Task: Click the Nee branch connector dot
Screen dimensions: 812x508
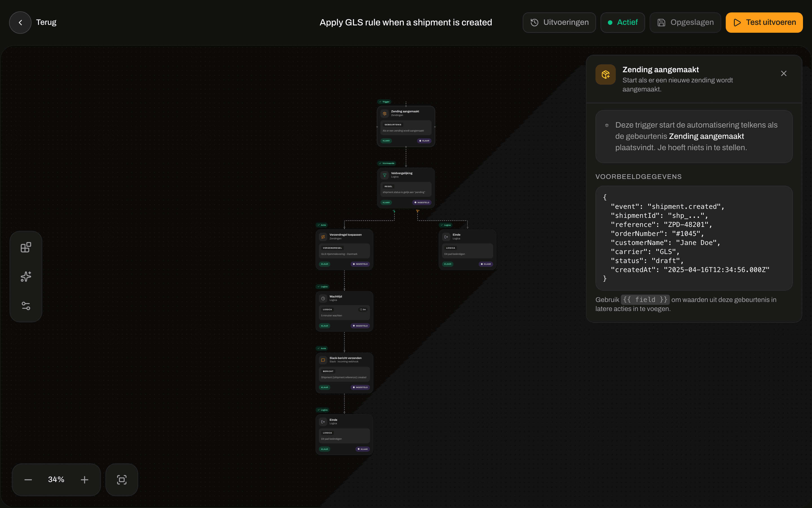Action: coord(417,211)
